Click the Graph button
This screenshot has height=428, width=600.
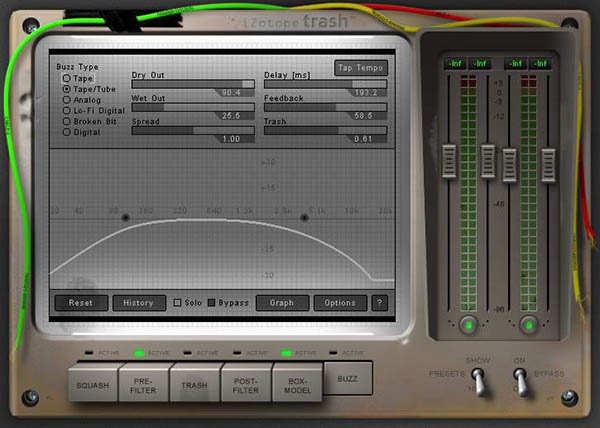(x=282, y=303)
